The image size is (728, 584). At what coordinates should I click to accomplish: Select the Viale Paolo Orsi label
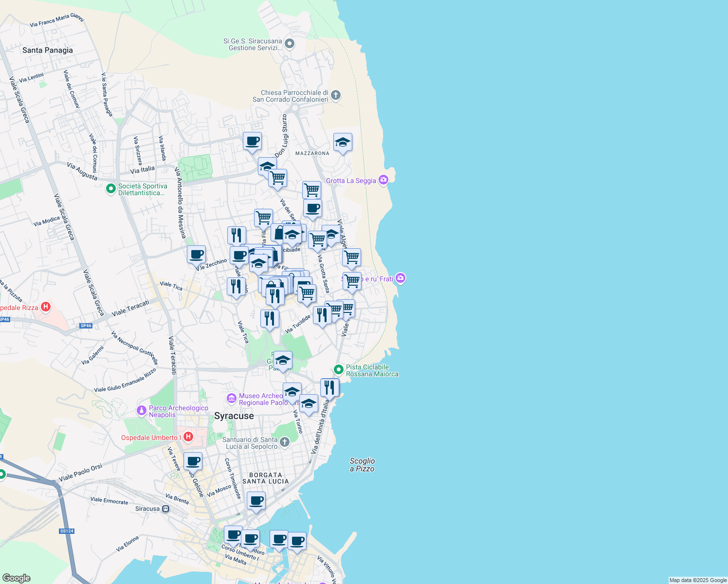(81, 473)
